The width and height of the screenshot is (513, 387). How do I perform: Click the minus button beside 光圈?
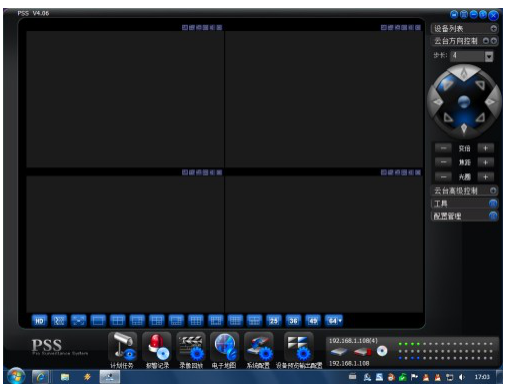coord(443,177)
